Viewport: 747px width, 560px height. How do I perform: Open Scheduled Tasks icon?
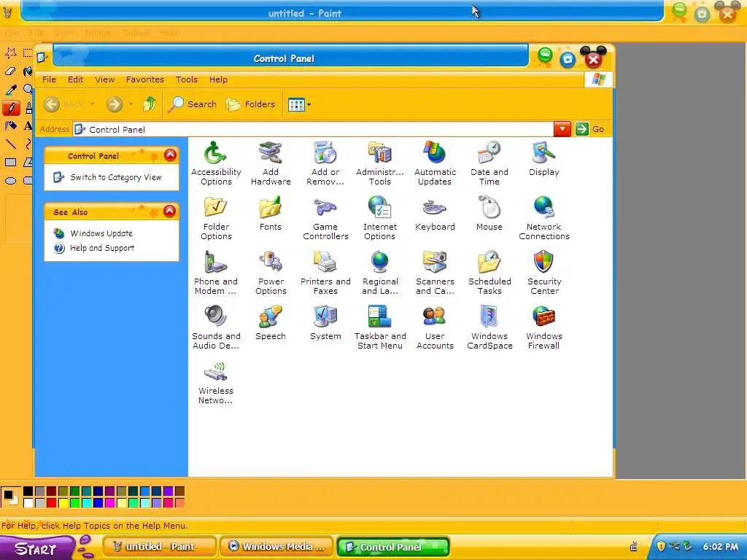[x=489, y=273]
